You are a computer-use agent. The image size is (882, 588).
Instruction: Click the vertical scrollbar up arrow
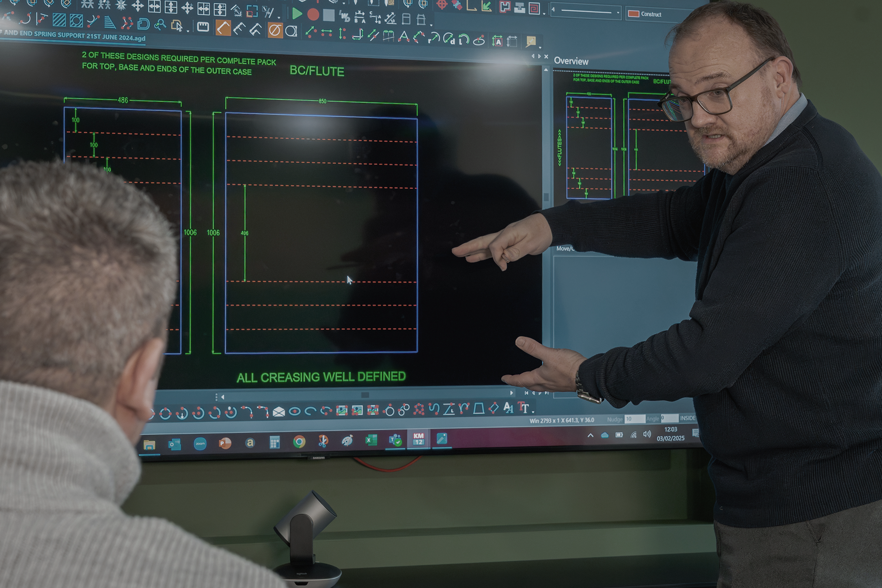[546, 70]
